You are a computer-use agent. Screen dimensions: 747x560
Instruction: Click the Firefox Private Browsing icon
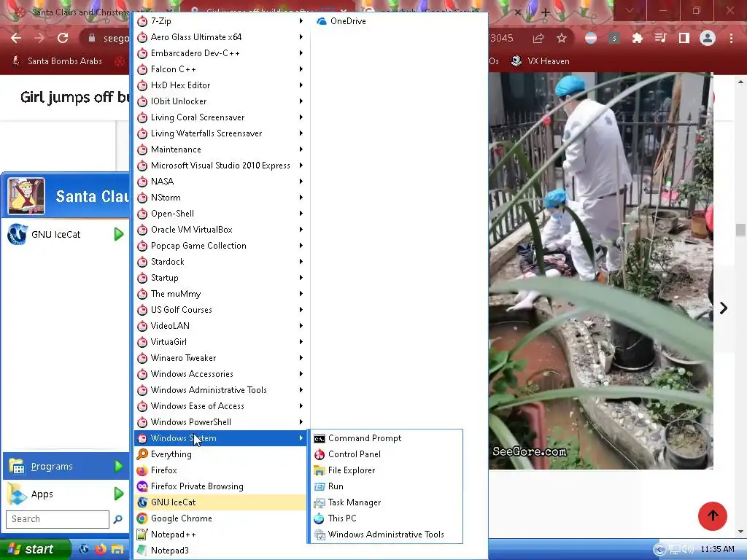[x=142, y=486]
